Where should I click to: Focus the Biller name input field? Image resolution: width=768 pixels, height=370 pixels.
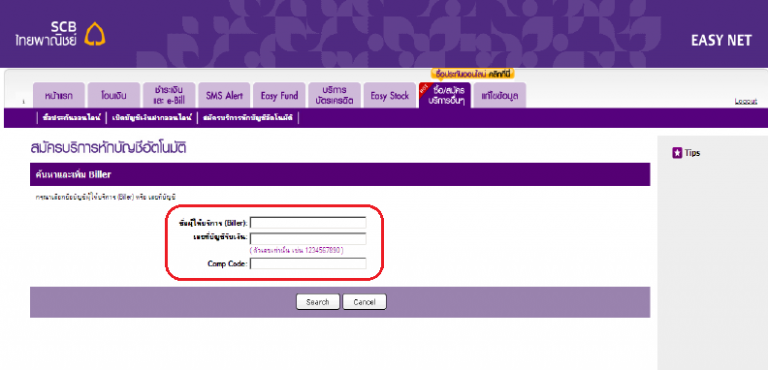pos(308,222)
